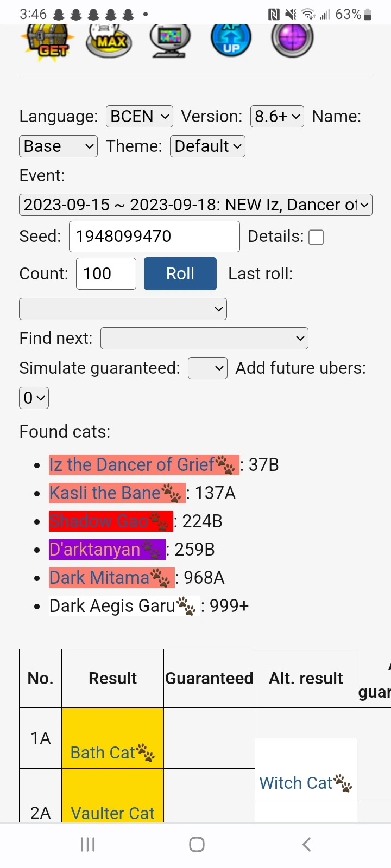The width and height of the screenshot is (391, 868).
Task: Open the Event selection dropdown
Action: pos(195,205)
